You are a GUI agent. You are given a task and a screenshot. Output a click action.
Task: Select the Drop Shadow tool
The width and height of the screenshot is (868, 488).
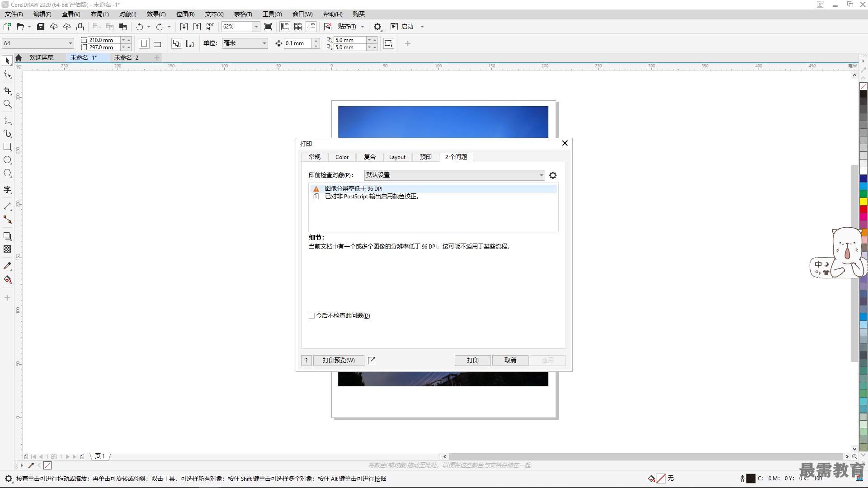coord(7,236)
